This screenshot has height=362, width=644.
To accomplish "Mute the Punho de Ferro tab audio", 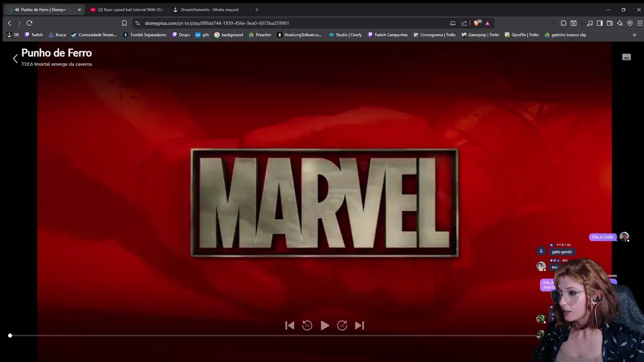I will [17, 10].
